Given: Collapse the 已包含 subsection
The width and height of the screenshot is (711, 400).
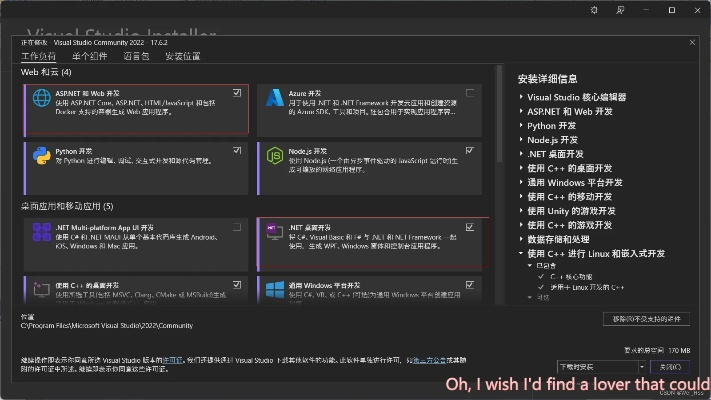Looking at the screenshot, I should pyautogui.click(x=530, y=266).
